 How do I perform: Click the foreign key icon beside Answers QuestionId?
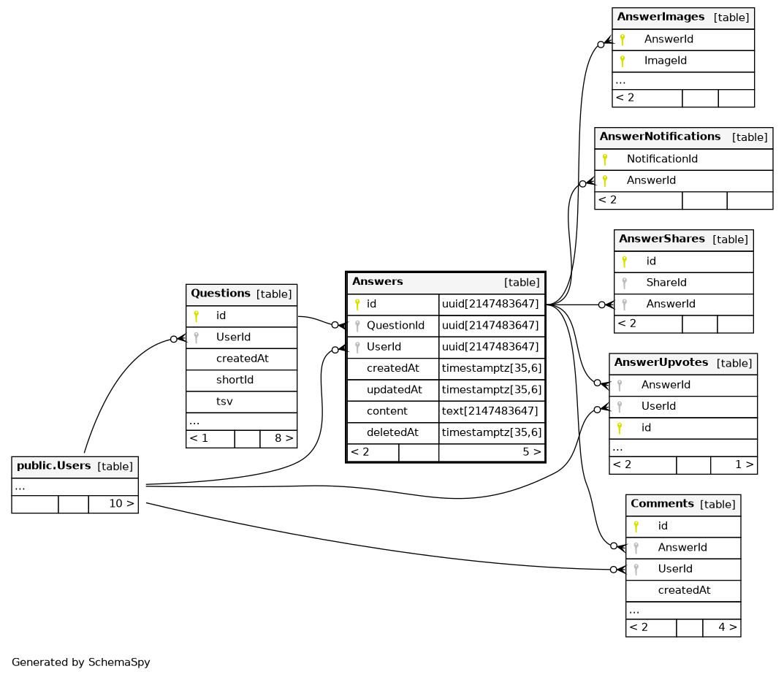coord(357,326)
